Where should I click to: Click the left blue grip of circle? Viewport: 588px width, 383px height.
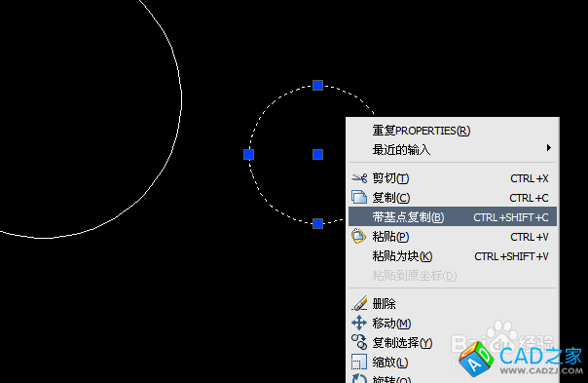pyautogui.click(x=248, y=154)
